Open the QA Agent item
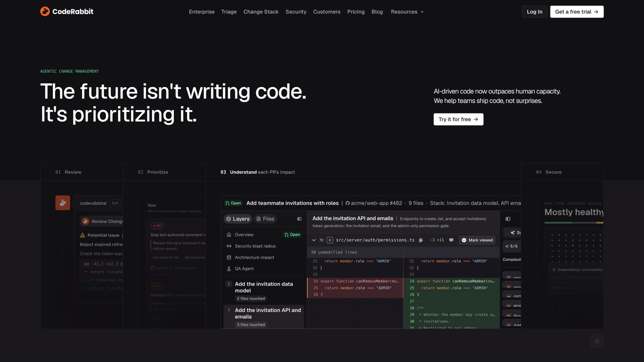 pyautogui.click(x=264, y=268)
